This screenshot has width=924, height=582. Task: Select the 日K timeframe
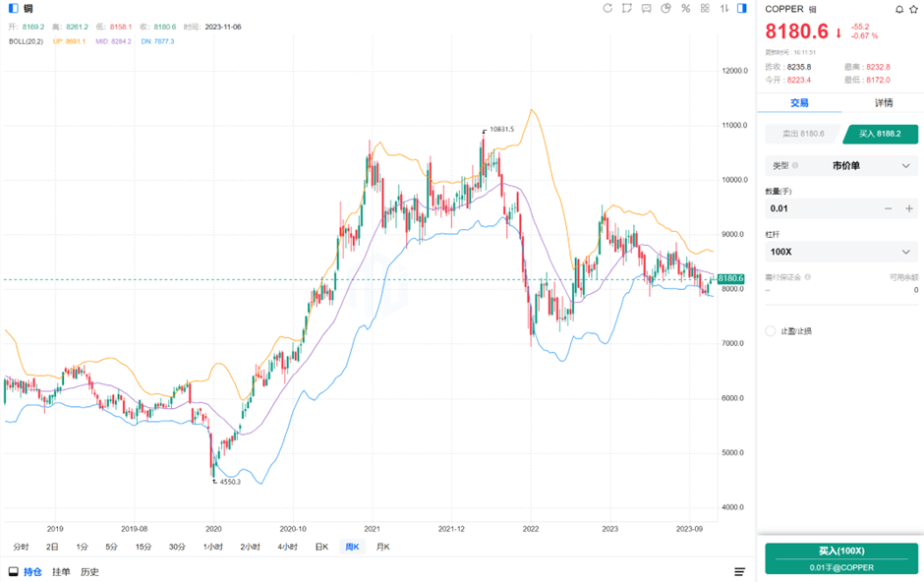click(321, 547)
